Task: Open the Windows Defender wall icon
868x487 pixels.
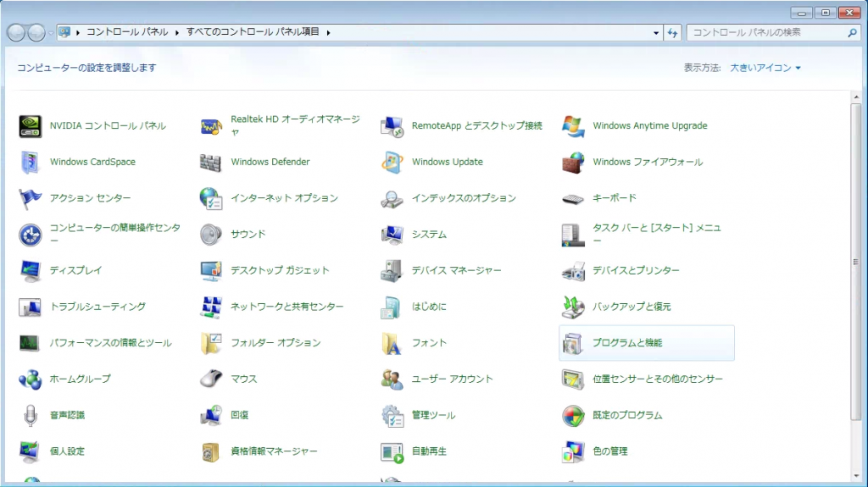Action: click(211, 162)
